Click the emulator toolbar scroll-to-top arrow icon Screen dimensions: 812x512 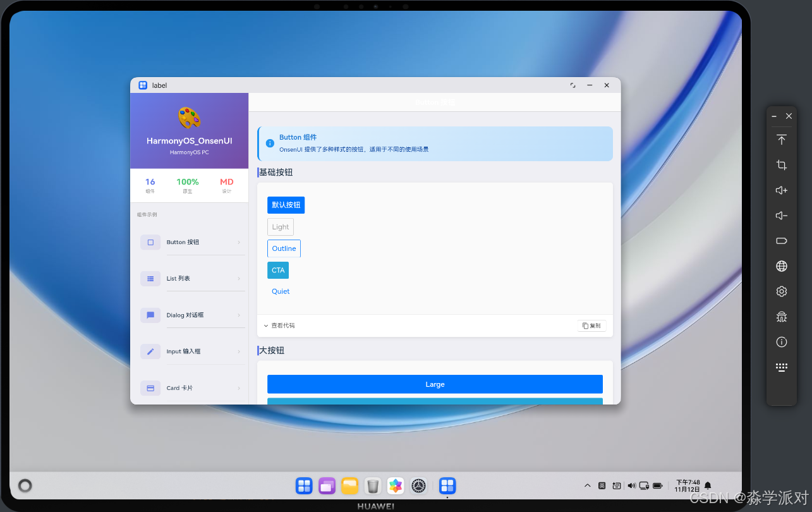pos(782,140)
